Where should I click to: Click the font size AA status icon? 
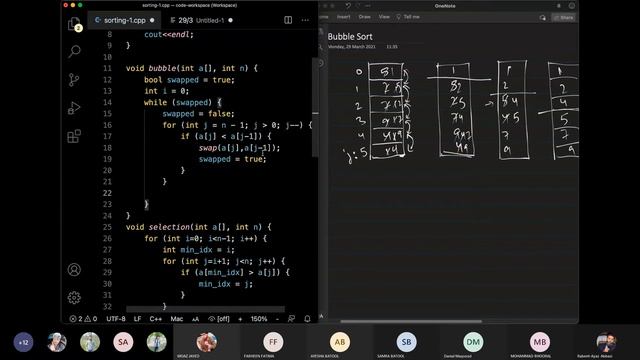(x=196, y=319)
